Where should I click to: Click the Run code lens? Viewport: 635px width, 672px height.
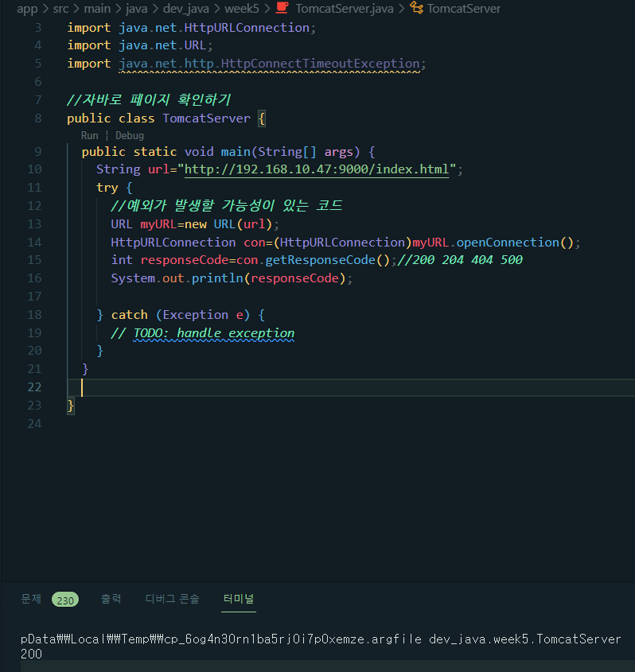click(x=90, y=135)
